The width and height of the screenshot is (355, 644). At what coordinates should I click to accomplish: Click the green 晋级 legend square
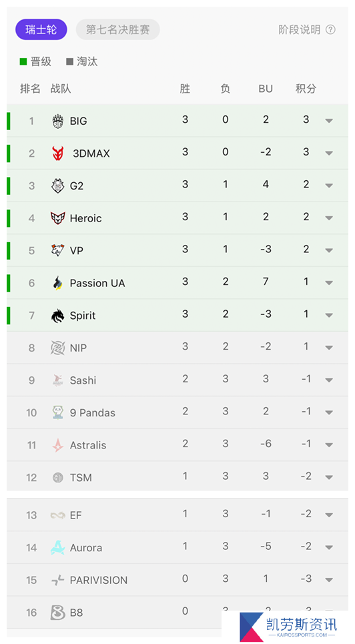click(23, 62)
